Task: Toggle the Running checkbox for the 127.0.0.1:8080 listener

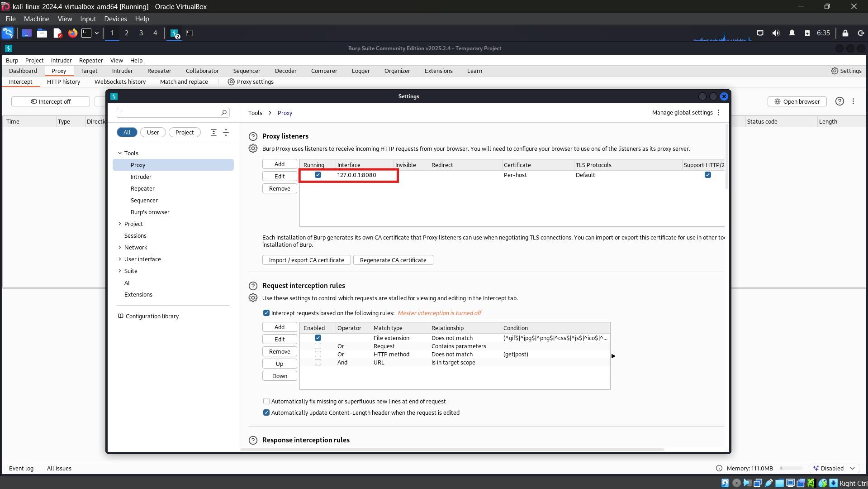Action: 318,174
